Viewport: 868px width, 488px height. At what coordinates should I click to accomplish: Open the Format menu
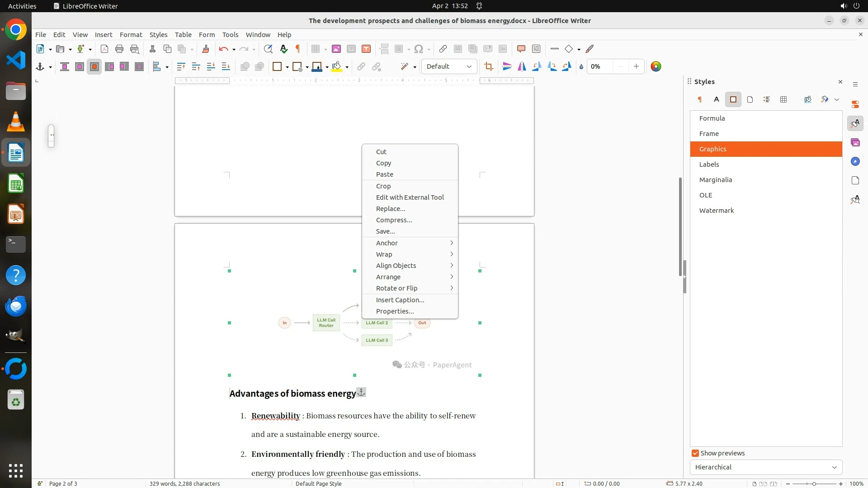[131, 35]
